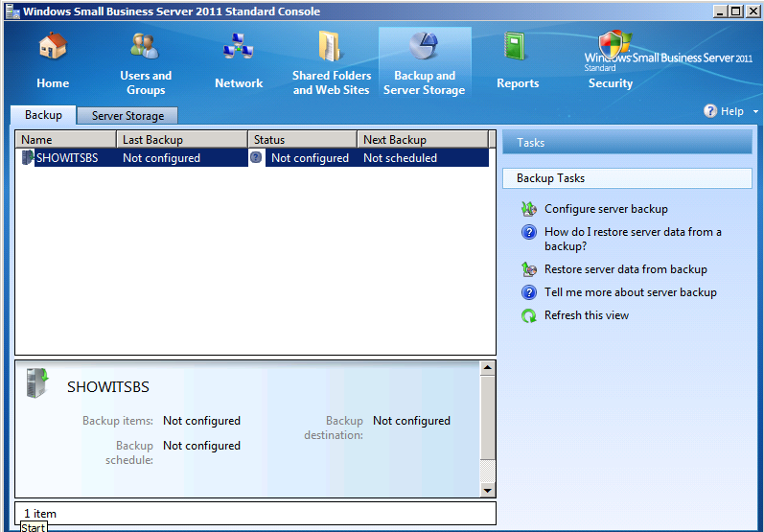Open the Home navigation label
764x532 pixels.
[53, 83]
